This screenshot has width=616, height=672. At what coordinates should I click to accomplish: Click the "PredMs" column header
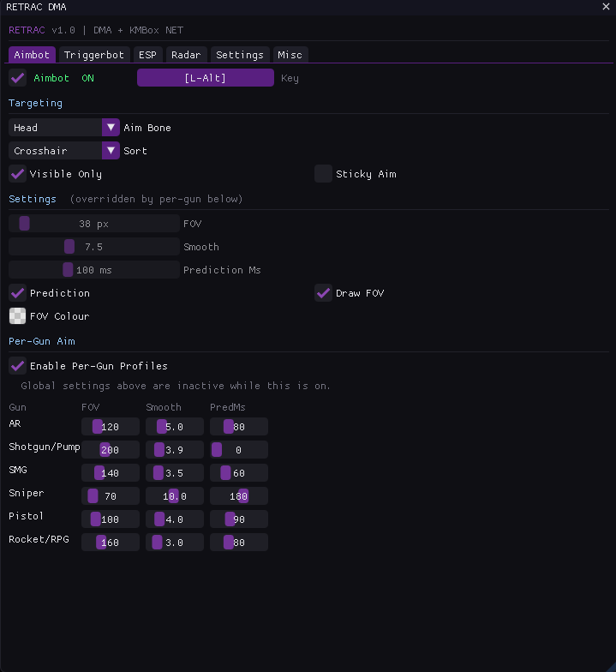(x=228, y=407)
